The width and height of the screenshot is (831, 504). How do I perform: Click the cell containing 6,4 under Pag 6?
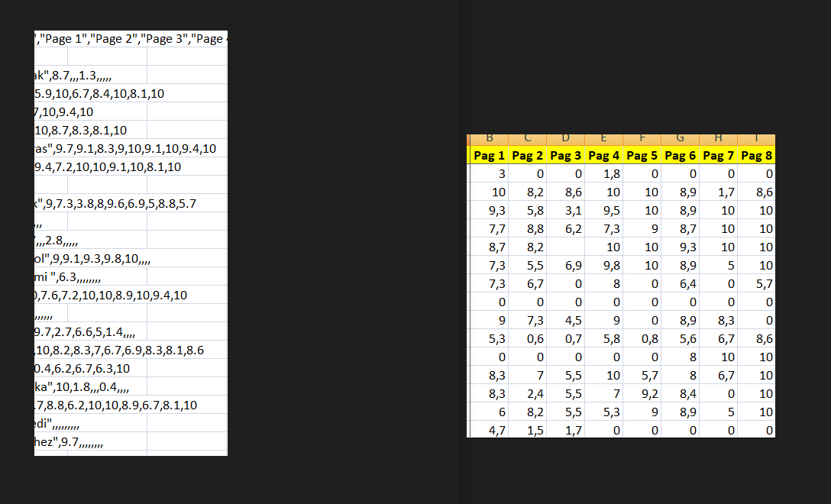[x=681, y=284]
